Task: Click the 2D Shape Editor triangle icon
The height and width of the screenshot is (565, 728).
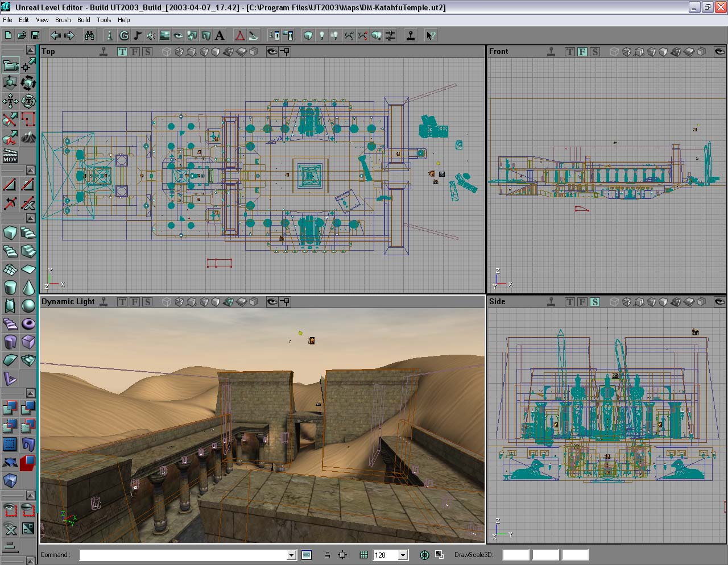Action: coord(240,36)
